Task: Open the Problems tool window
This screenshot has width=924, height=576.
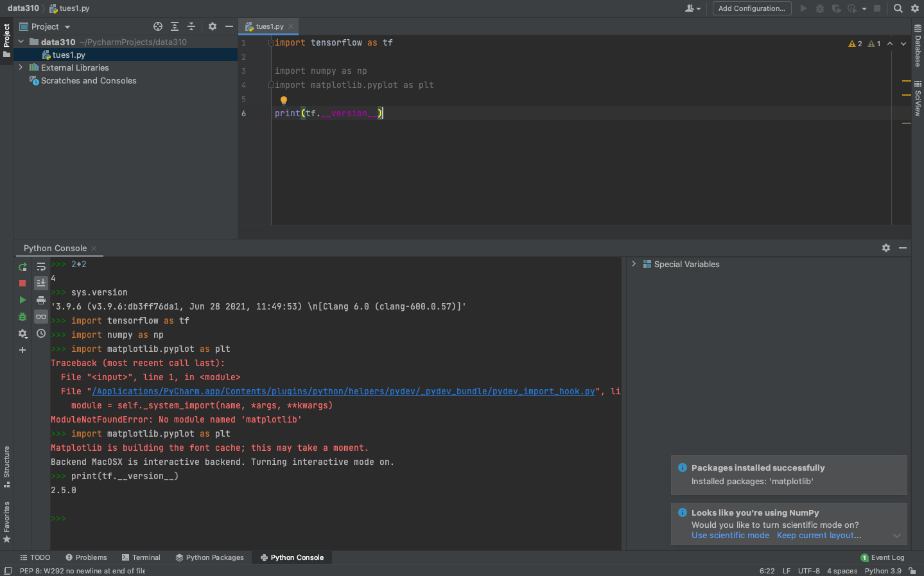Action: [x=86, y=557]
